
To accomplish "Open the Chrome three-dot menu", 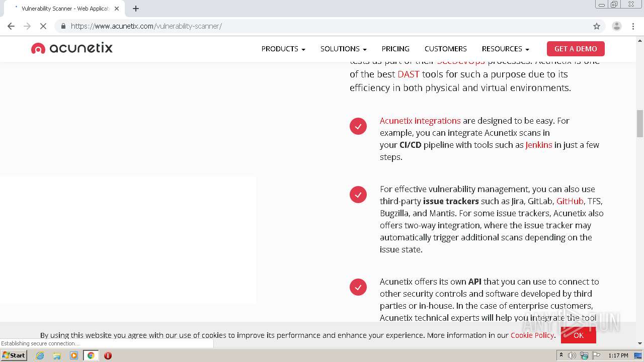I will point(633,26).
